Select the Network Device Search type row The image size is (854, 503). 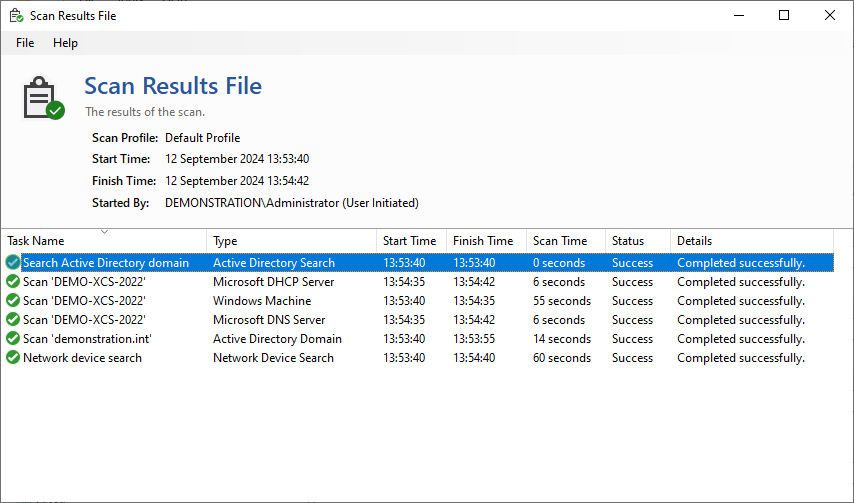coord(419,358)
